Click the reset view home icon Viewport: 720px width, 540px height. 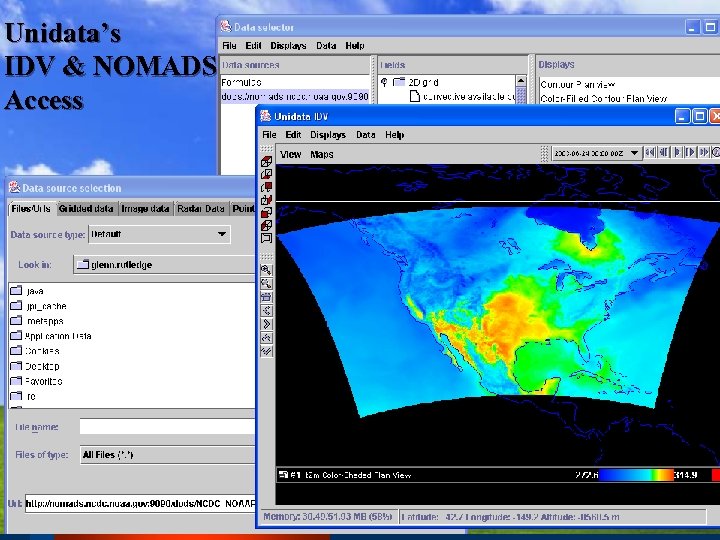pyautogui.click(x=266, y=297)
